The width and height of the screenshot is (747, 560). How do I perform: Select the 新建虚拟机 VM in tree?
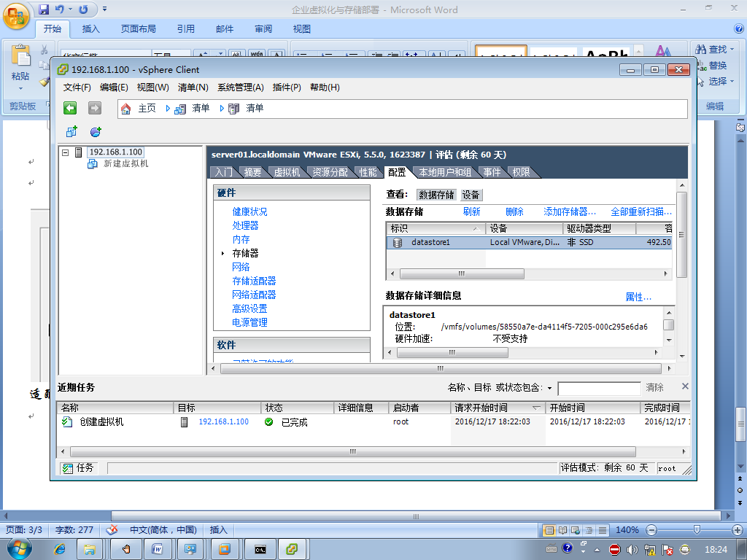click(125, 163)
